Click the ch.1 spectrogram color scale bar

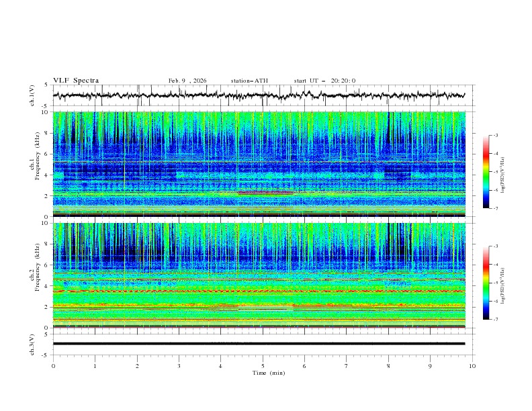[x=486, y=172]
